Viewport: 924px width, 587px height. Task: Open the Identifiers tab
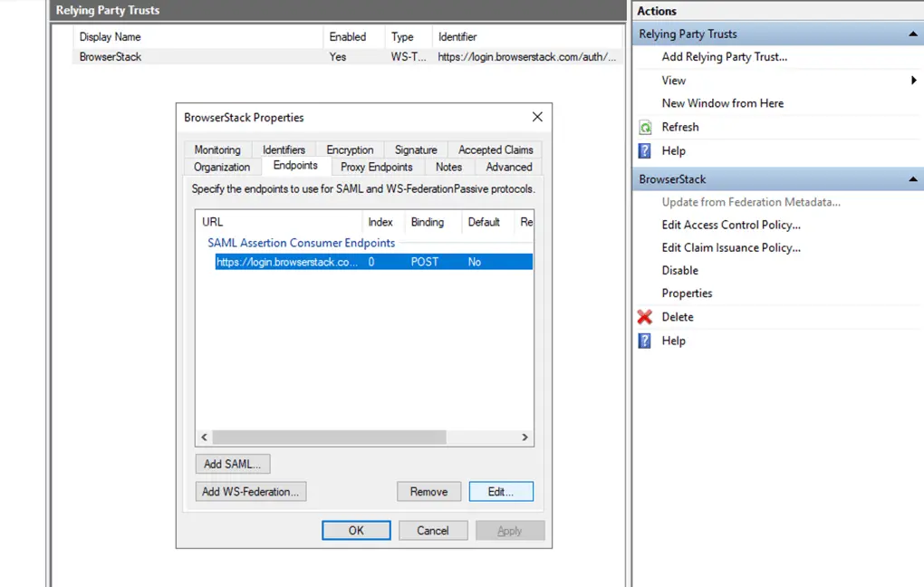point(284,150)
